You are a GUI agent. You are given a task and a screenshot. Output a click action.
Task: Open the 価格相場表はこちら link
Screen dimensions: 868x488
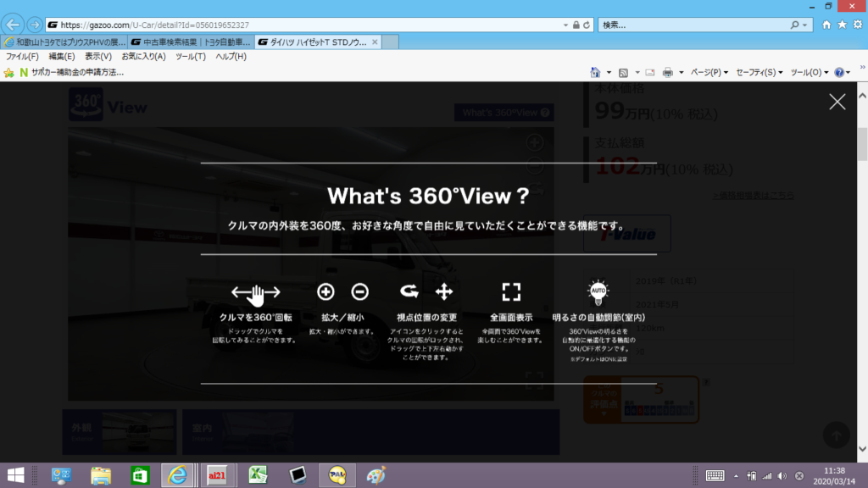coord(754,196)
